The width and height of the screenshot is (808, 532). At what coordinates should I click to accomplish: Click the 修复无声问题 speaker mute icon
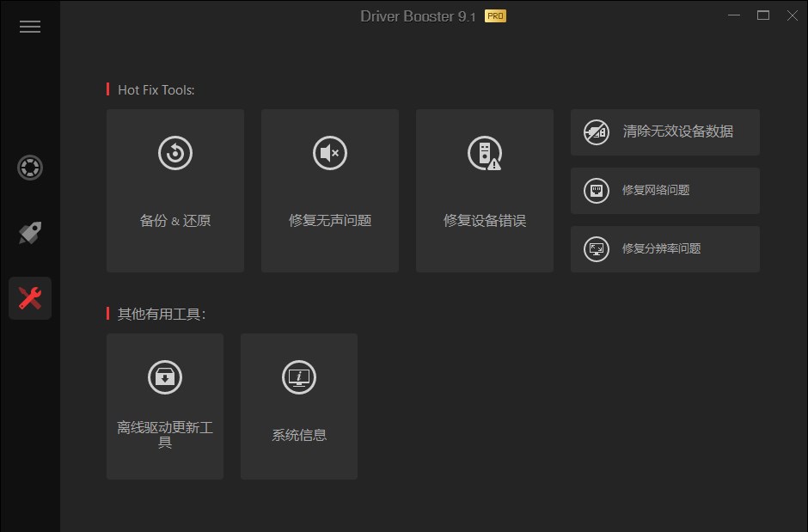pyautogui.click(x=329, y=153)
